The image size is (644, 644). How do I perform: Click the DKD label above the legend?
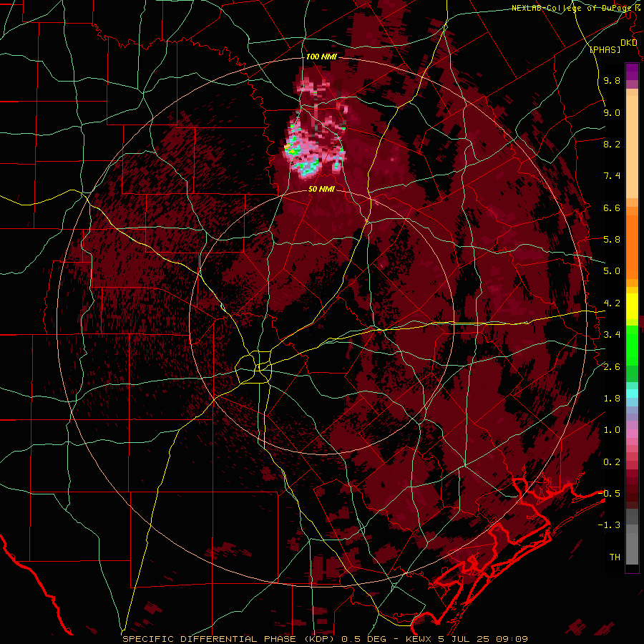628,43
